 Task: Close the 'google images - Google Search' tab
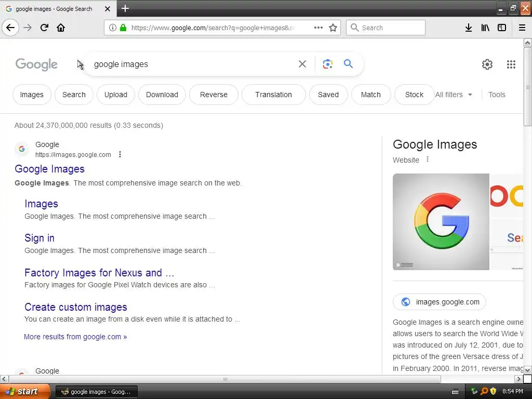(108, 9)
